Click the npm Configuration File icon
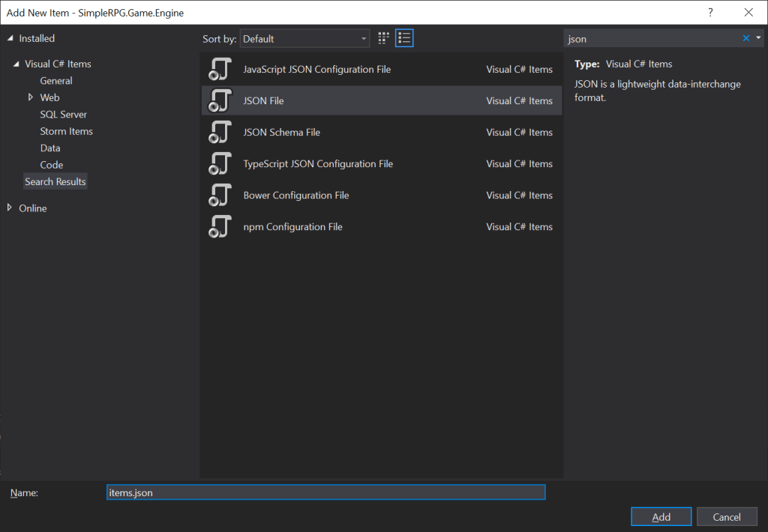 click(219, 226)
